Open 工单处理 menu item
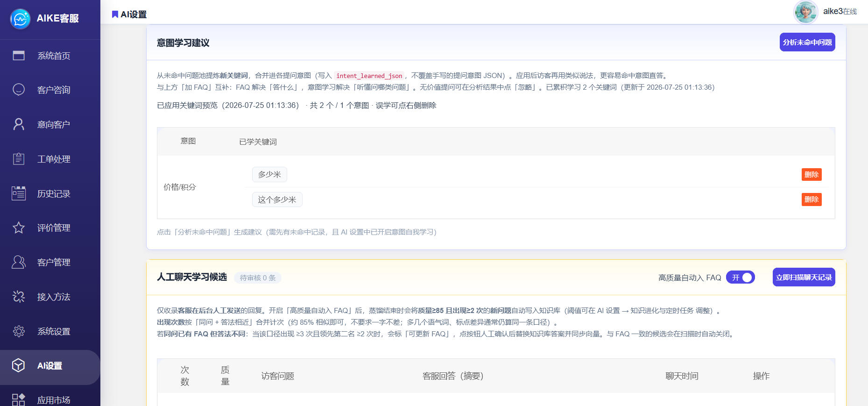 click(54, 159)
